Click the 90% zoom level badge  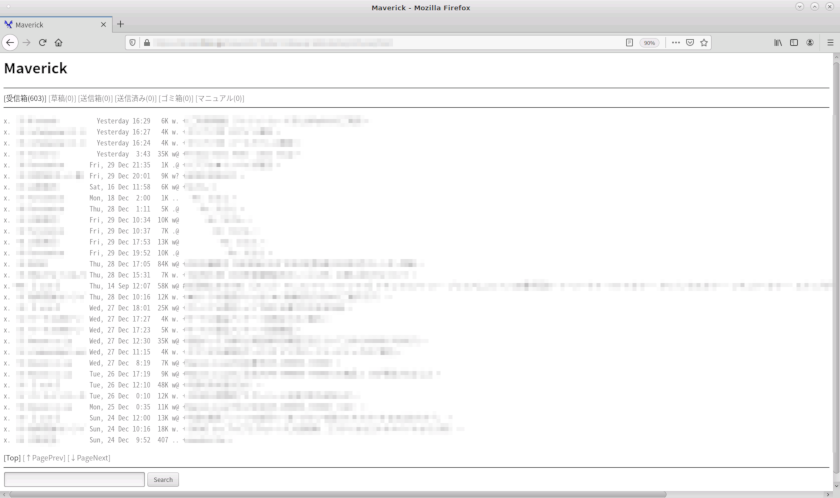(x=649, y=43)
